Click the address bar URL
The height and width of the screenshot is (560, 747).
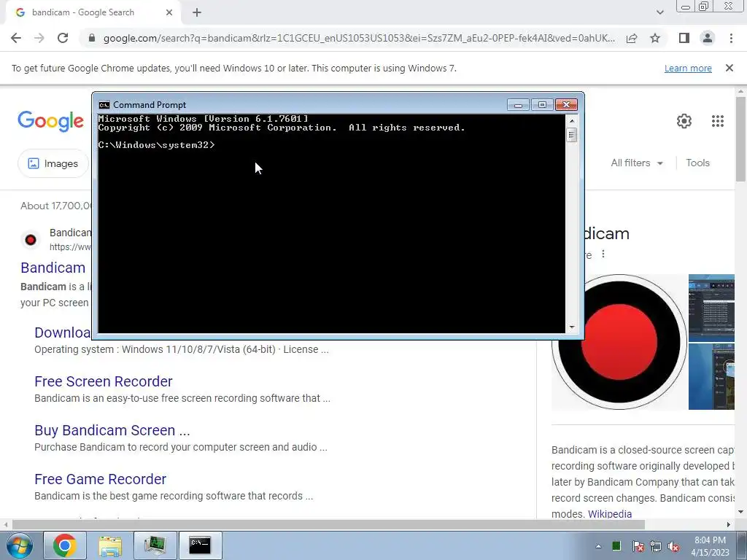(359, 38)
